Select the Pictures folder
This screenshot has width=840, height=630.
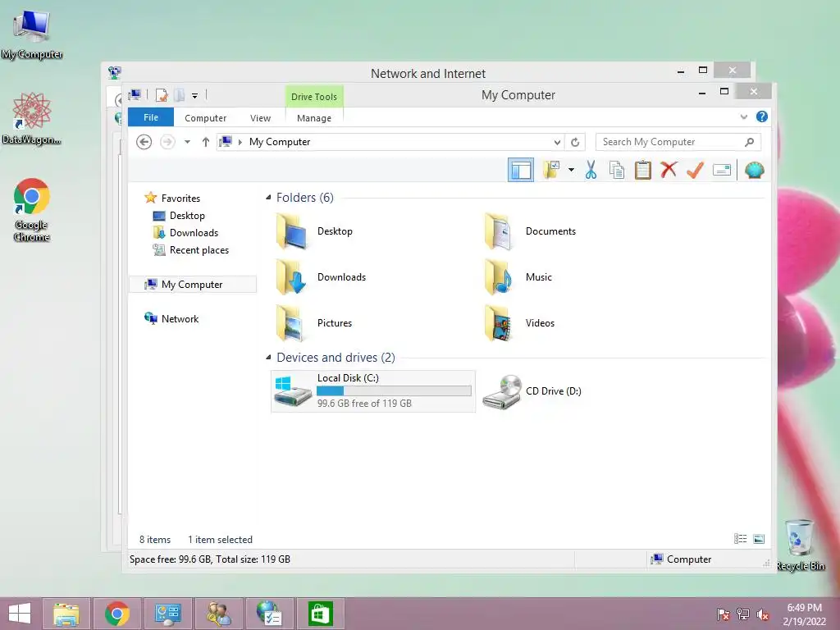(x=314, y=323)
